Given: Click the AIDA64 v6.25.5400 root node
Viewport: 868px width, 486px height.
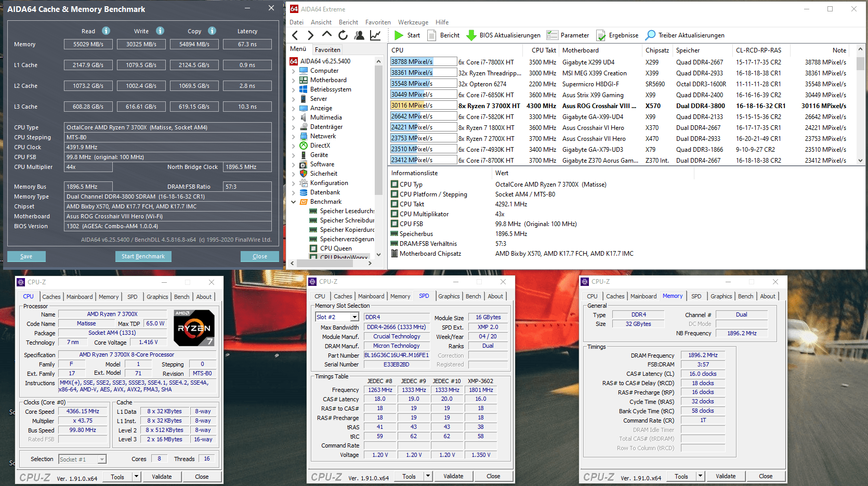Looking at the screenshot, I should [325, 61].
